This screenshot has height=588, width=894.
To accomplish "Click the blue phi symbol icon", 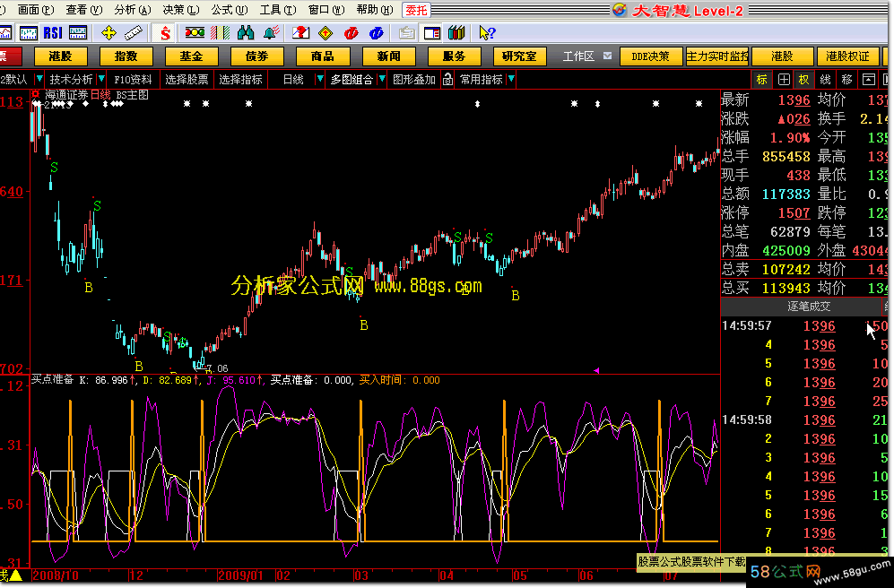I will click(x=377, y=33).
